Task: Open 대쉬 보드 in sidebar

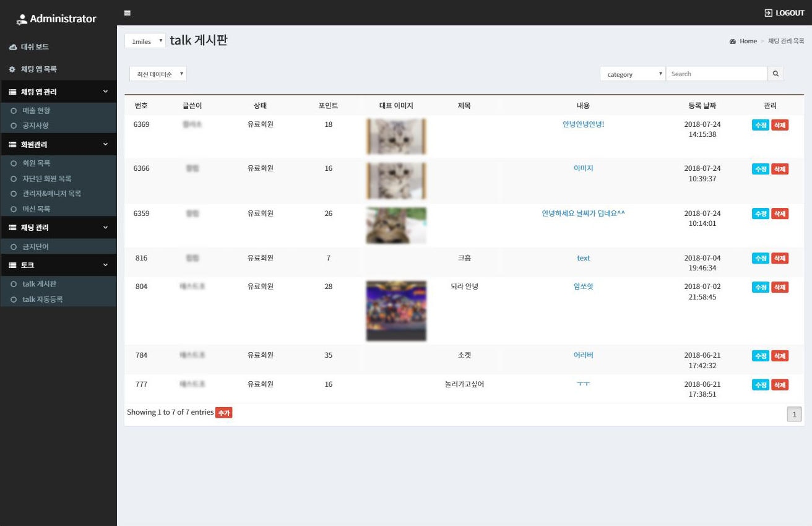Action: [35, 47]
